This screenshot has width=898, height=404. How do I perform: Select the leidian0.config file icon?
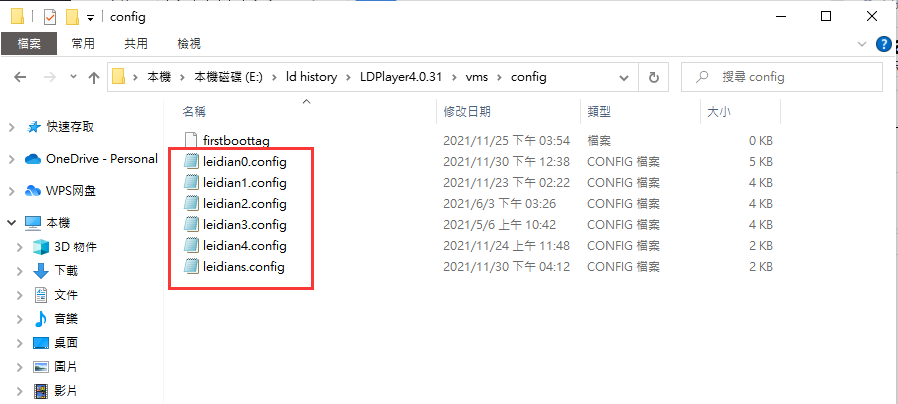191,162
